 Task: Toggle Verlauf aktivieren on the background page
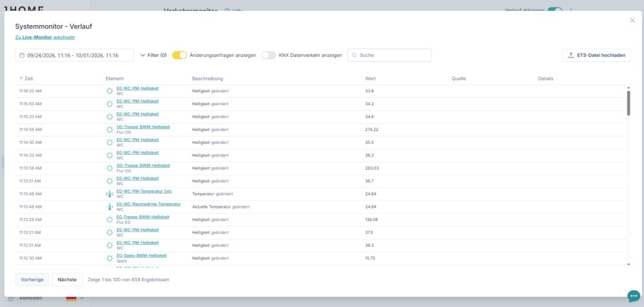click(x=554, y=10)
